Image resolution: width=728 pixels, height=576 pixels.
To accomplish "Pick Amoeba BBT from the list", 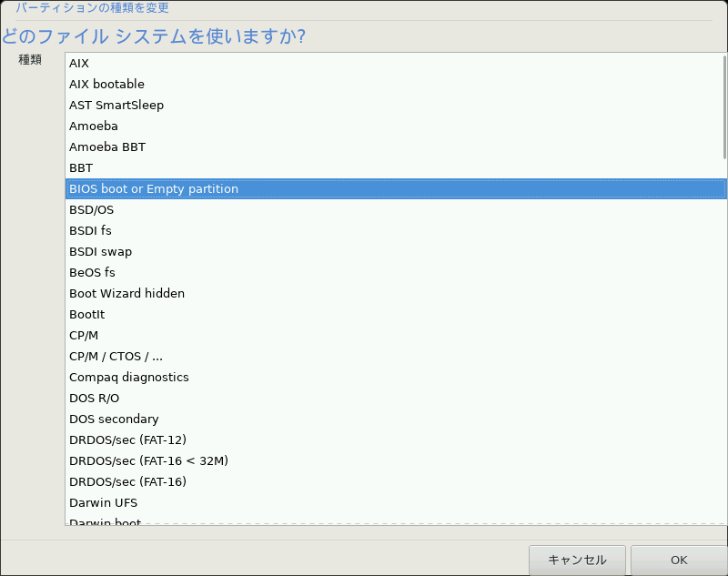I will pyautogui.click(x=396, y=147).
